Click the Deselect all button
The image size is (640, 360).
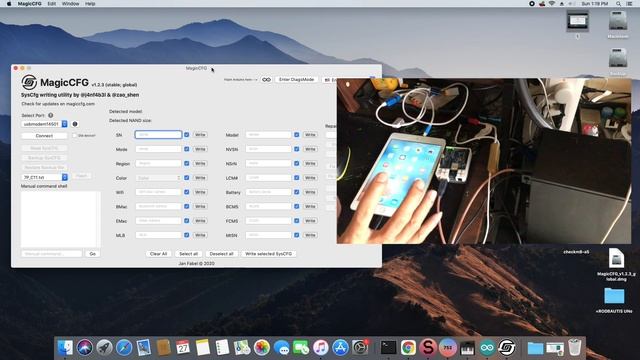(221, 254)
